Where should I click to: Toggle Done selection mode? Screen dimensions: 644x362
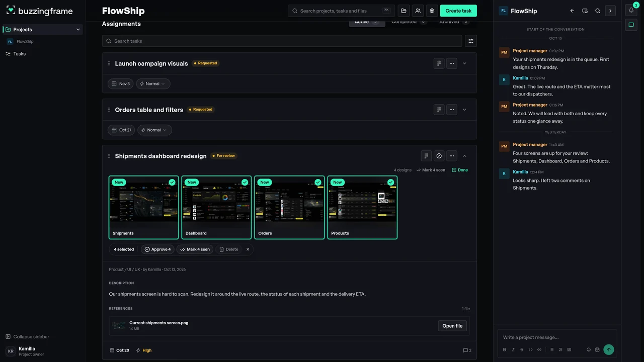pos(460,170)
